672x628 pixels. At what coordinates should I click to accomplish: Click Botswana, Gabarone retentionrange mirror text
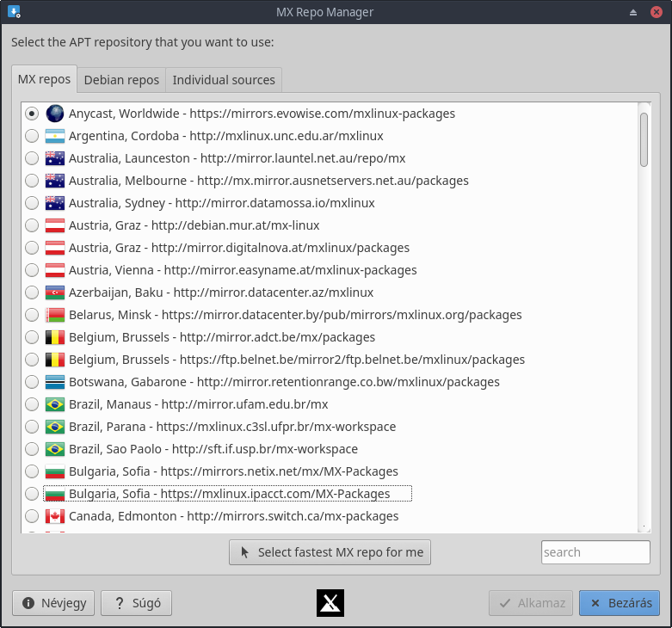tap(284, 382)
